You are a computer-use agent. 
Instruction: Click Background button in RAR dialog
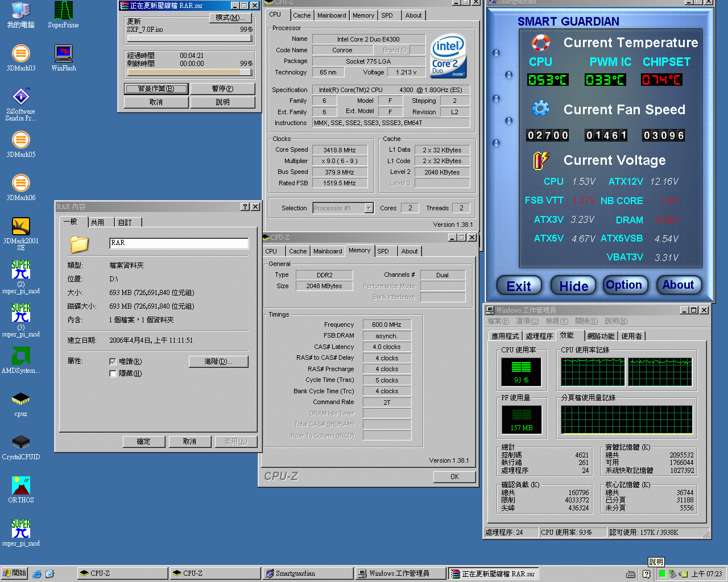click(156, 89)
